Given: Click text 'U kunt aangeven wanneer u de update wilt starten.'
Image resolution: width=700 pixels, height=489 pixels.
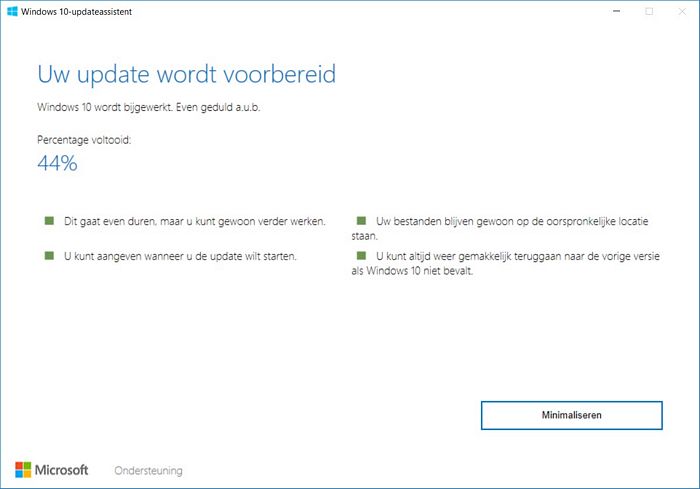Looking at the screenshot, I should click(180, 256).
